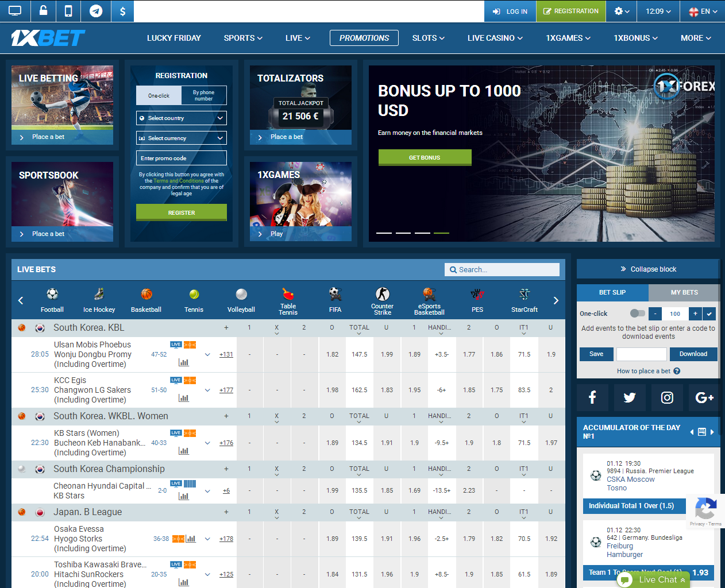
Task: Show previous sports with left arrow
Action: 21,300
